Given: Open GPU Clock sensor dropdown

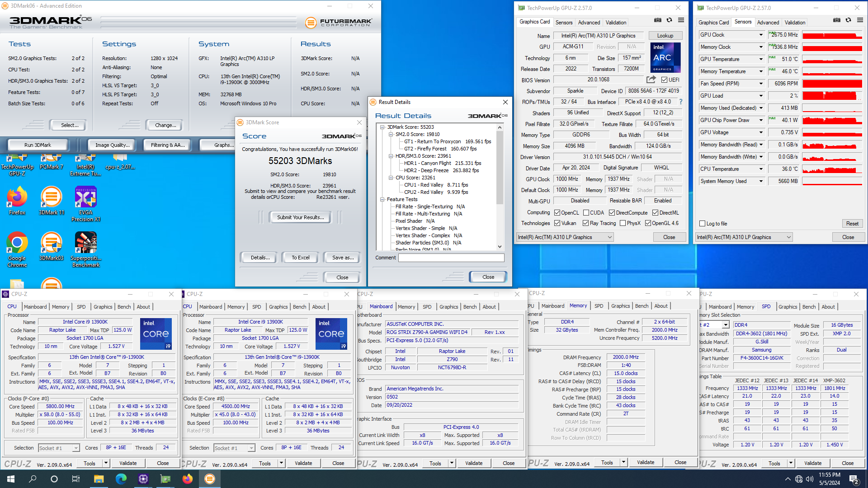Looking at the screenshot, I should pos(761,35).
